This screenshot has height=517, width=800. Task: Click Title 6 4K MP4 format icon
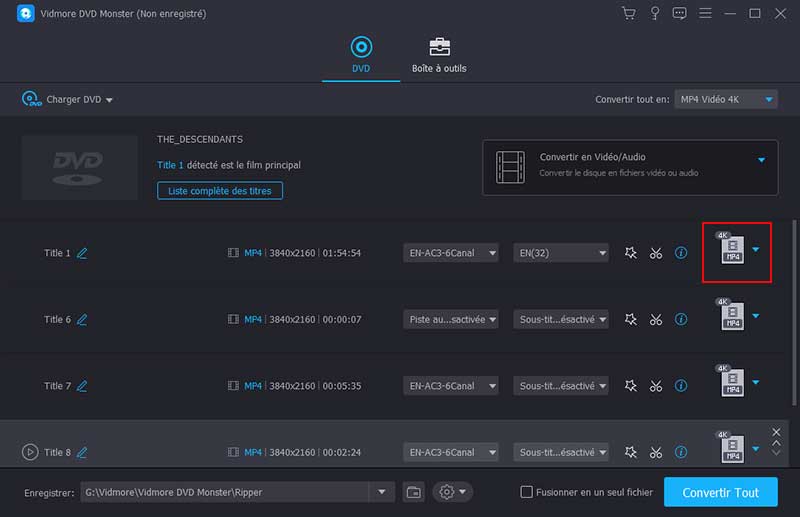coord(731,314)
